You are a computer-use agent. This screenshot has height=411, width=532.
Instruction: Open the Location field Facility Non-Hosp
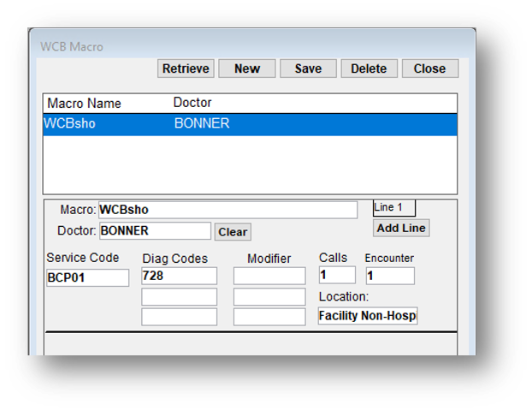pos(368,316)
